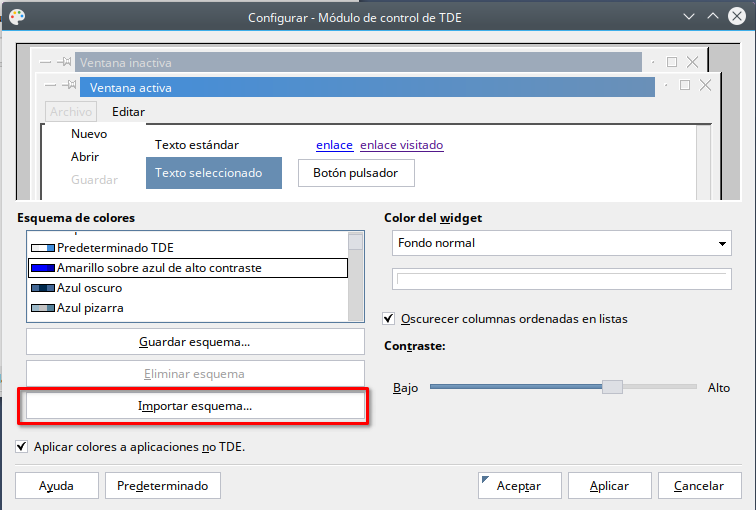Click Texto seleccionado highlight in preview

[x=214, y=173]
